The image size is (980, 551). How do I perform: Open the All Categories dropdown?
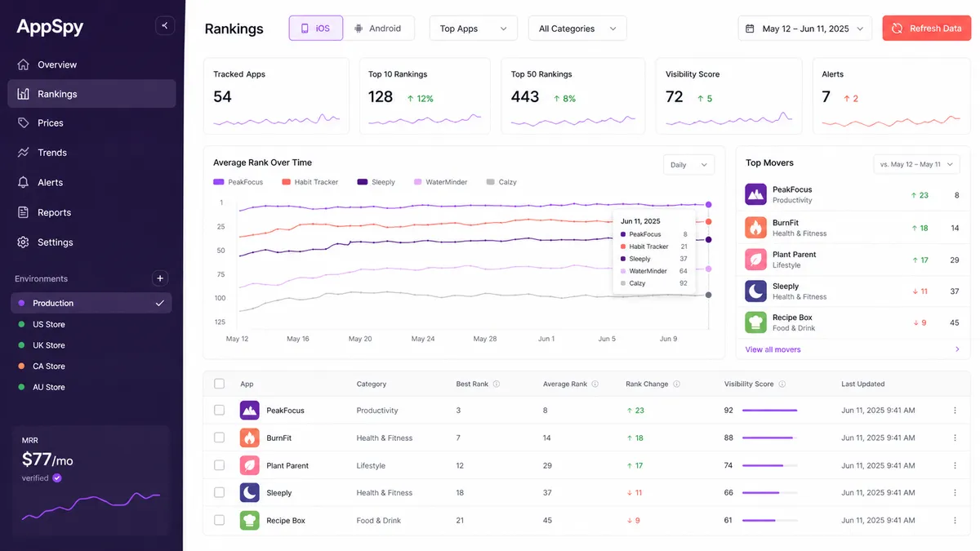pyautogui.click(x=577, y=29)
